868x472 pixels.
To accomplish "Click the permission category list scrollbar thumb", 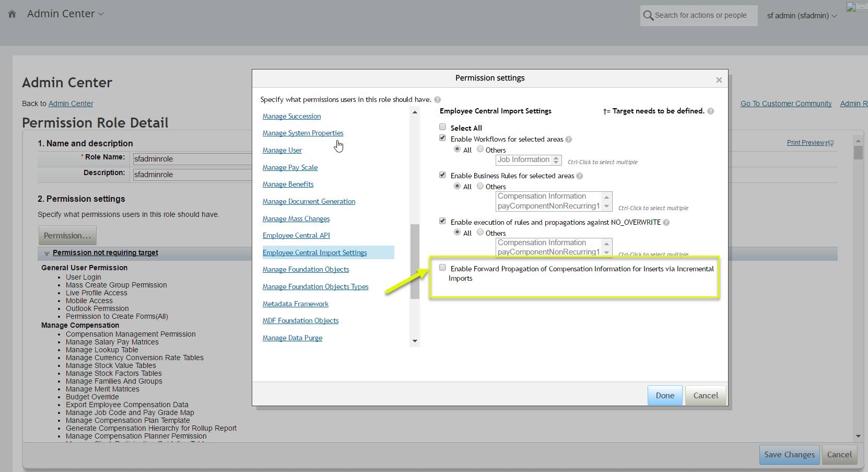I will pos(415,261).
